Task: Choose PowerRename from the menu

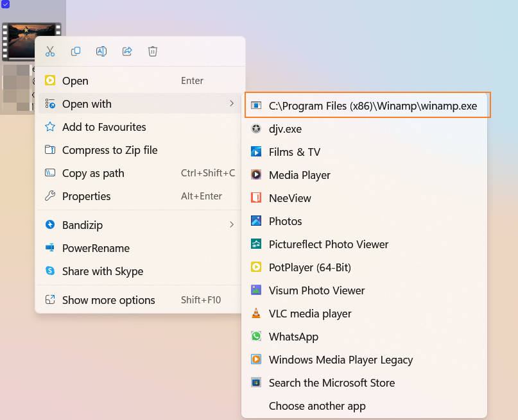Action: click(140, 248)
